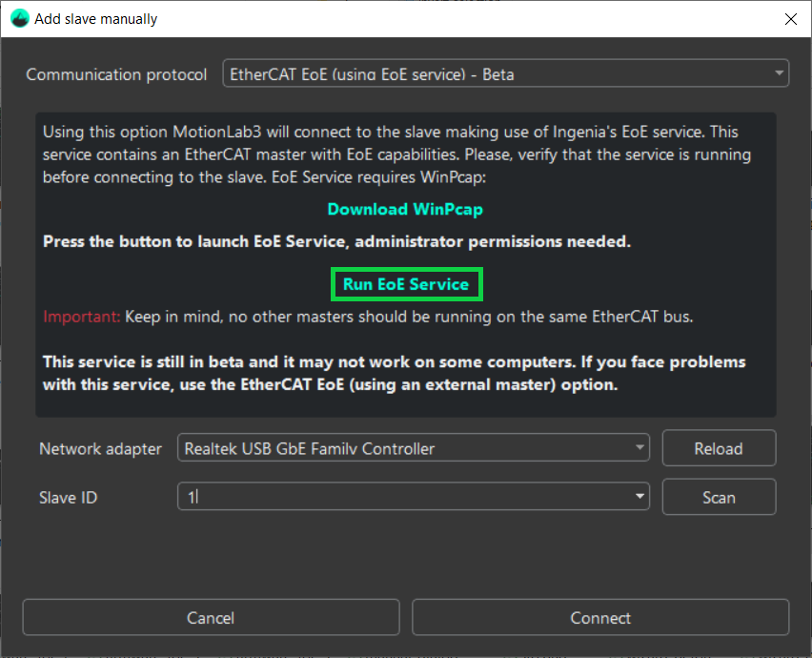This screenshot has width=812, height=658.
Task: Click the Slave ID label
Action: (x=68, y=497)
